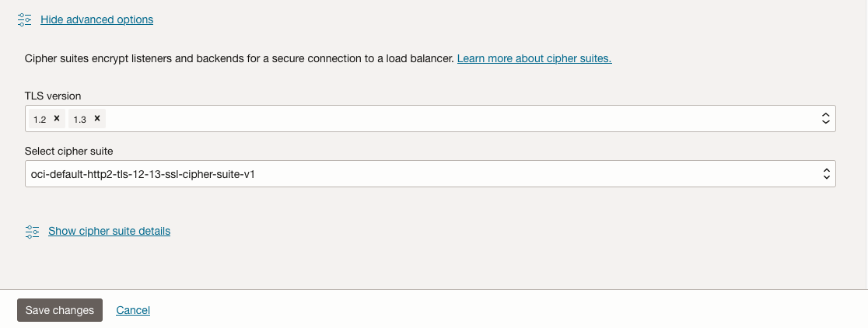The image size is (868, 328).
Task: Click the 1.3 version chip label
Action: pyautogui.click(x=79, y=119)
